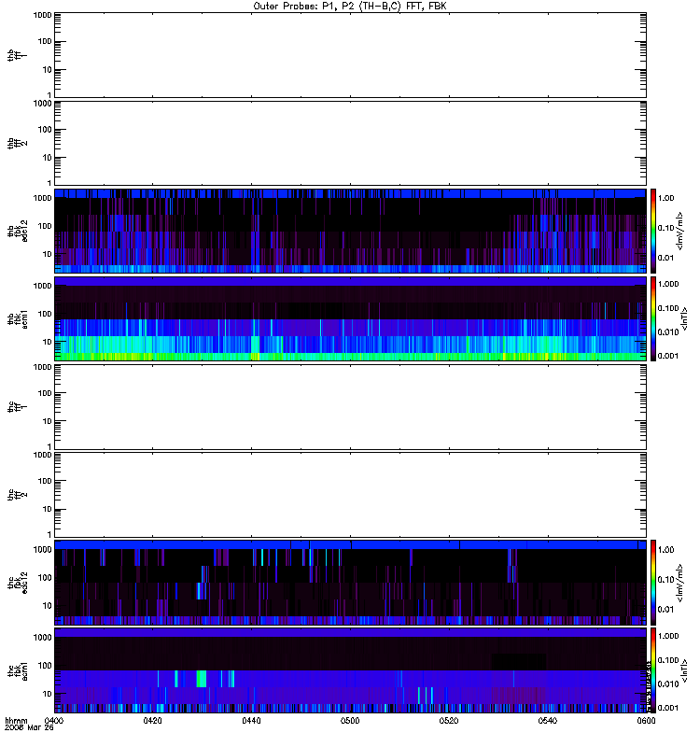Click the 0.001 tick on thb scm1 colorbar

click(668, 356)
